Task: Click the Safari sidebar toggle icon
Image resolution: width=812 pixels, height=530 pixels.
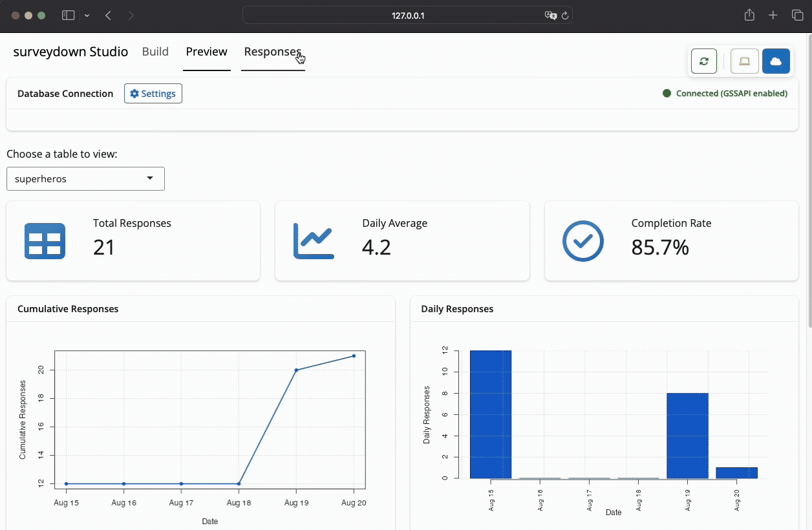Action: (68, 16)
